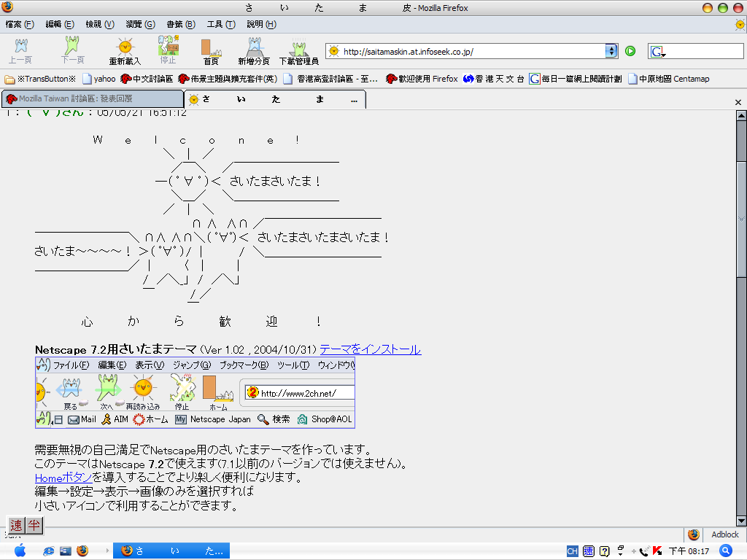Launch Internet Explorer from quick launch

point(49,551)
